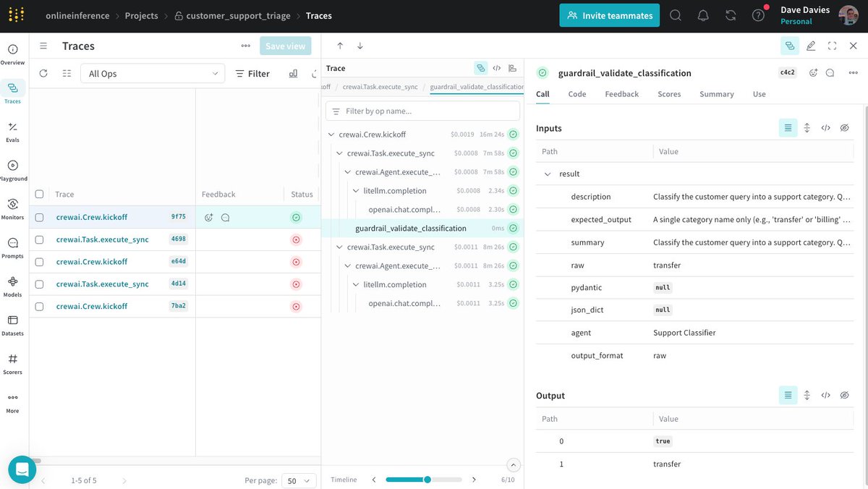Open the fullscreen expand icon in call panel

832,46
